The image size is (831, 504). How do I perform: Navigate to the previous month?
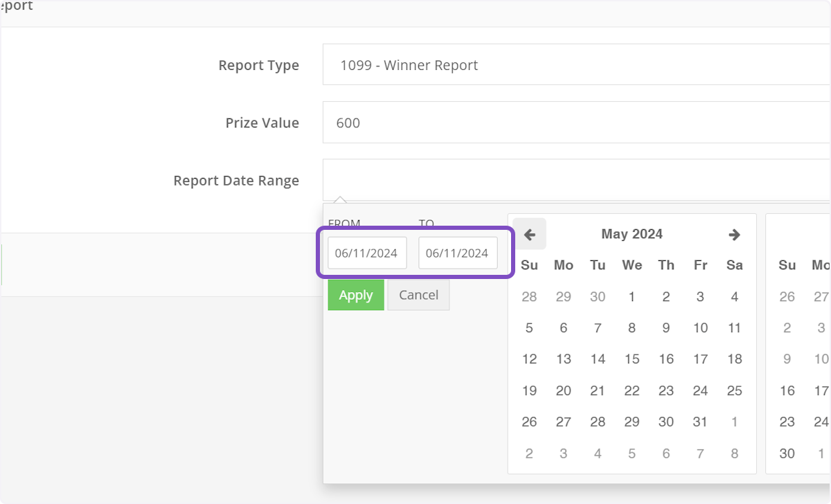tap(529, 234)
